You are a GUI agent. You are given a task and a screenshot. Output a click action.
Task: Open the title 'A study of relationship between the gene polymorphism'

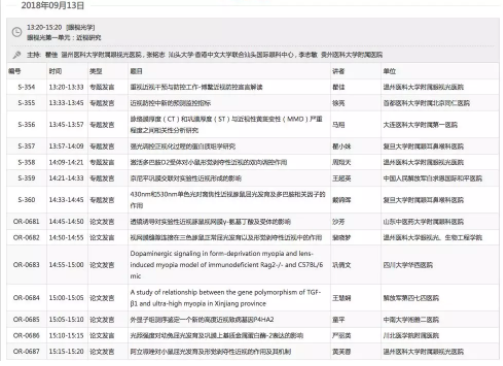point(226,298)
